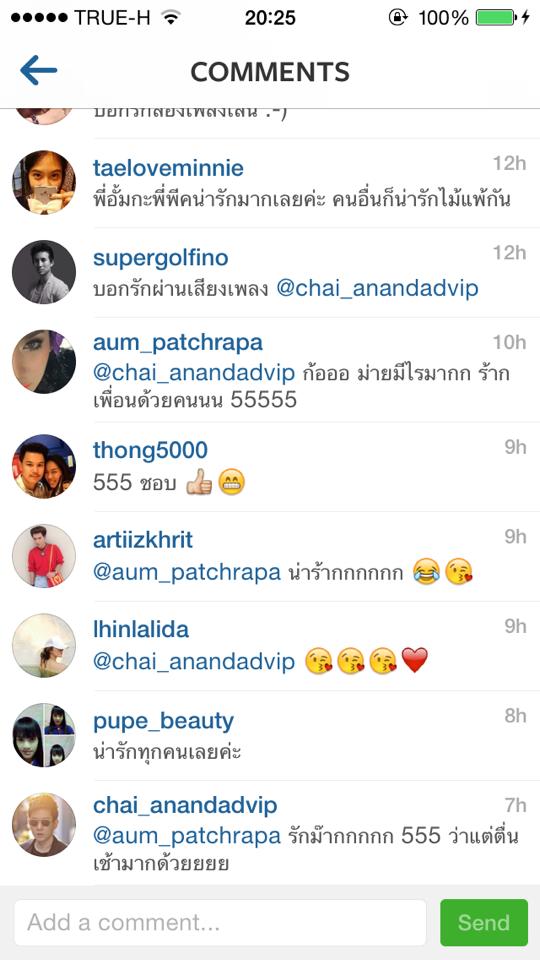
Task: Open the taeloveminnie username link
Action: [x=168, y=168]
